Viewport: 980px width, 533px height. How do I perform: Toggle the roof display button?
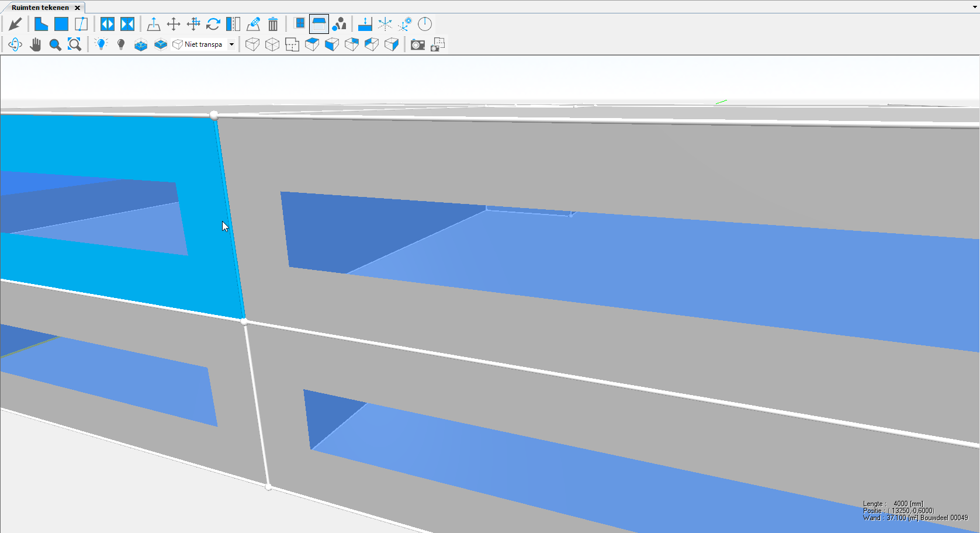(319, 24)
